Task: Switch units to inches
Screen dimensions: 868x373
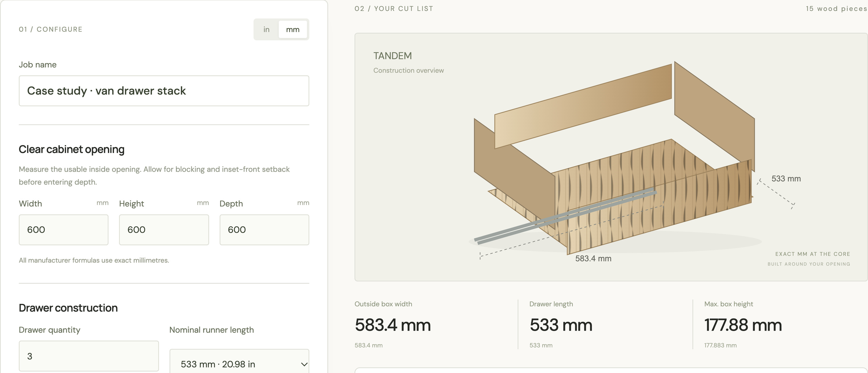Action: tap(267, 30)
